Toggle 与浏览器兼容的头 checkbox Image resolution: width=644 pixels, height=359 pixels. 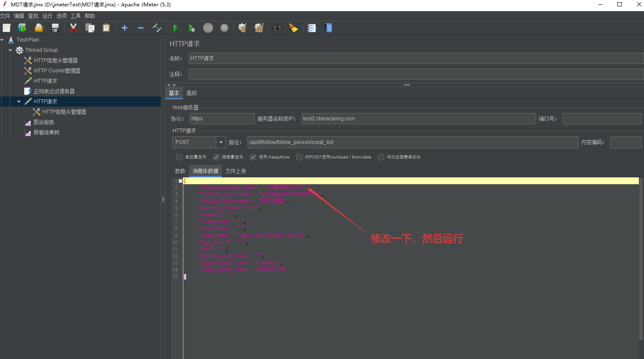381,157
